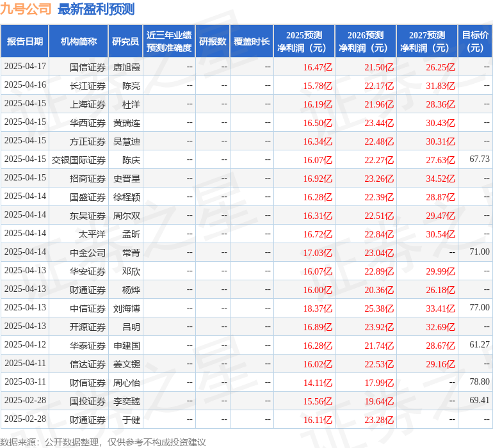
Task: Click researcher name 陈庆
Action: (x=131, y=160)
